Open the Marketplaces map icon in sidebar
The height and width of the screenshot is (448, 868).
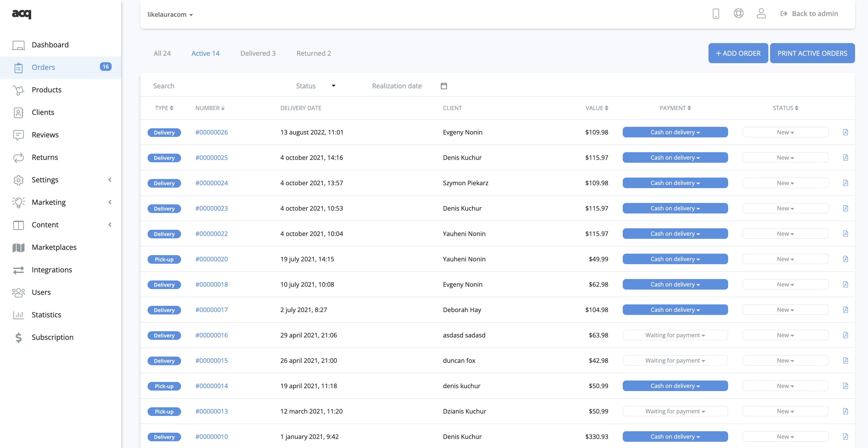coord(18,247)
